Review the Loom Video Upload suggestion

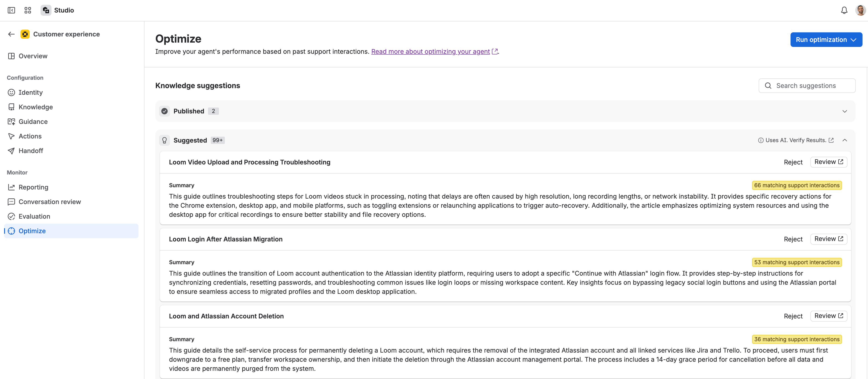[x=828, y=162]
